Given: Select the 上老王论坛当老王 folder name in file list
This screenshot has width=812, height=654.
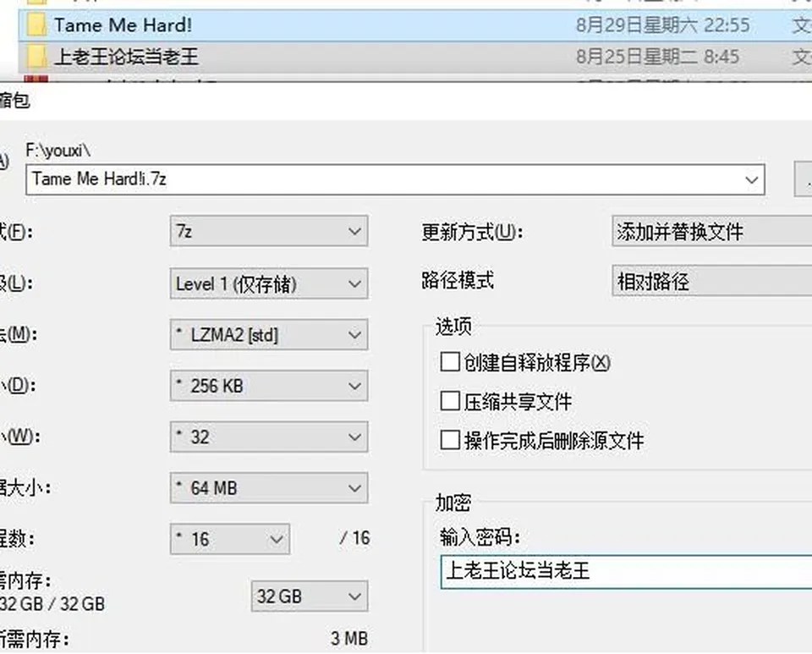Looking at the screenshot, I should [126, 57].
